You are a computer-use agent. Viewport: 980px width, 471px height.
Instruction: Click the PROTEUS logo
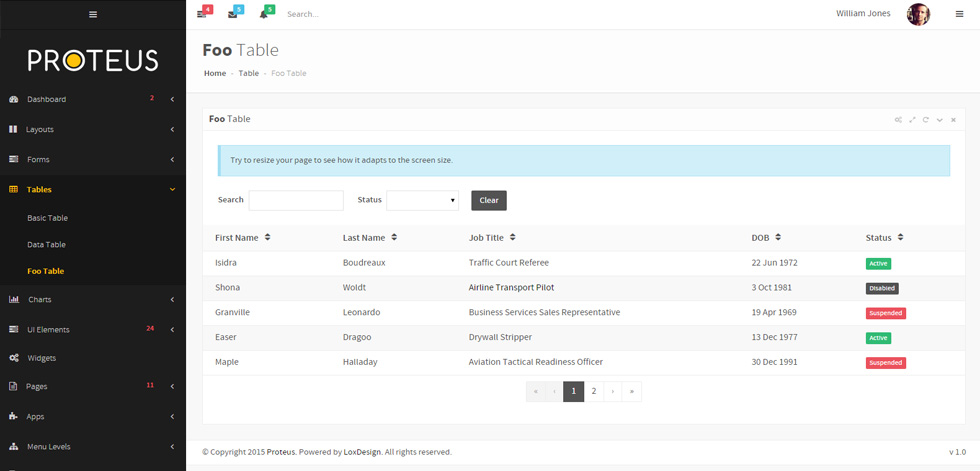click(x=93, y=61)
